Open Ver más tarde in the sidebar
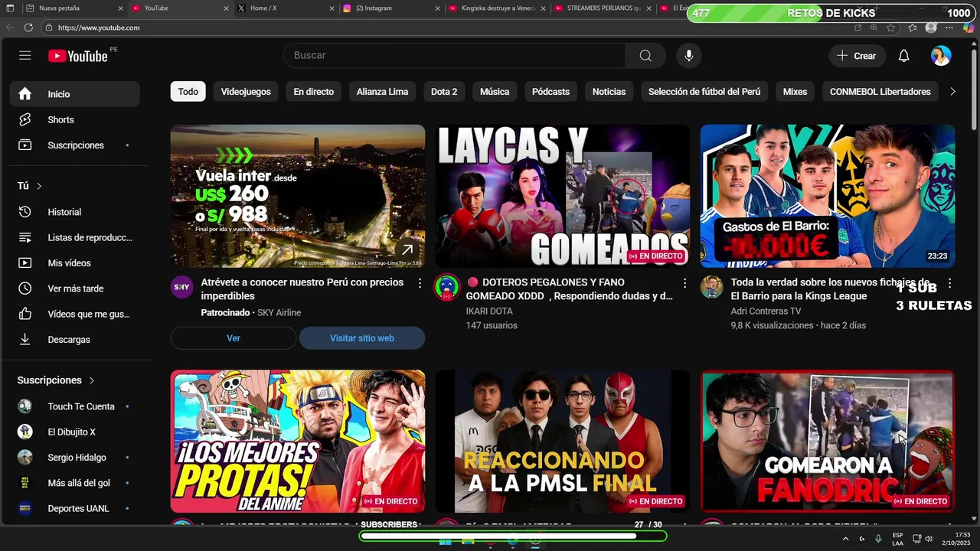 point(74,289)
